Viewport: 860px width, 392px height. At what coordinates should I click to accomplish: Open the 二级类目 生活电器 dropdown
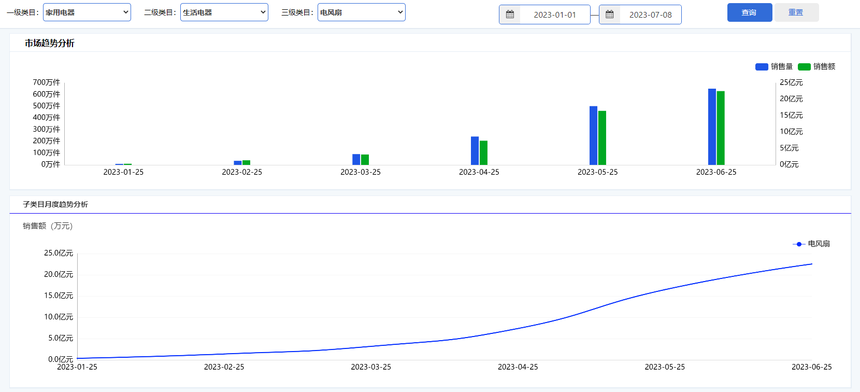[224, 13]
